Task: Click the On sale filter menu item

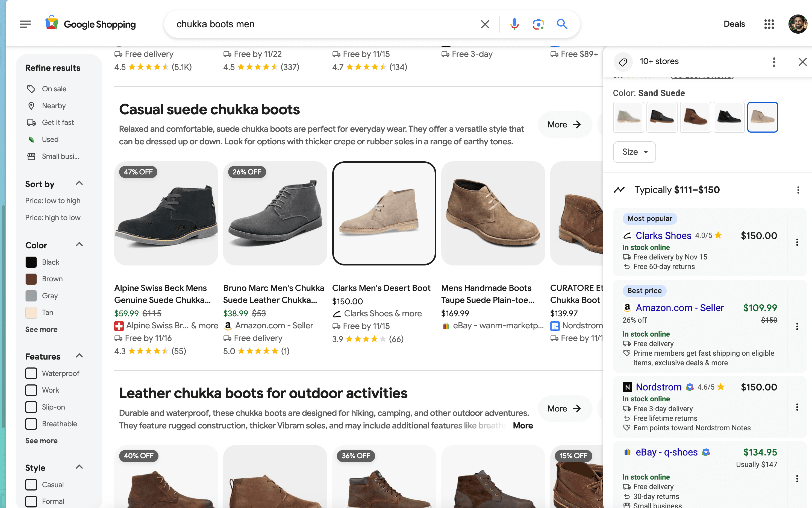Action: 54,88
